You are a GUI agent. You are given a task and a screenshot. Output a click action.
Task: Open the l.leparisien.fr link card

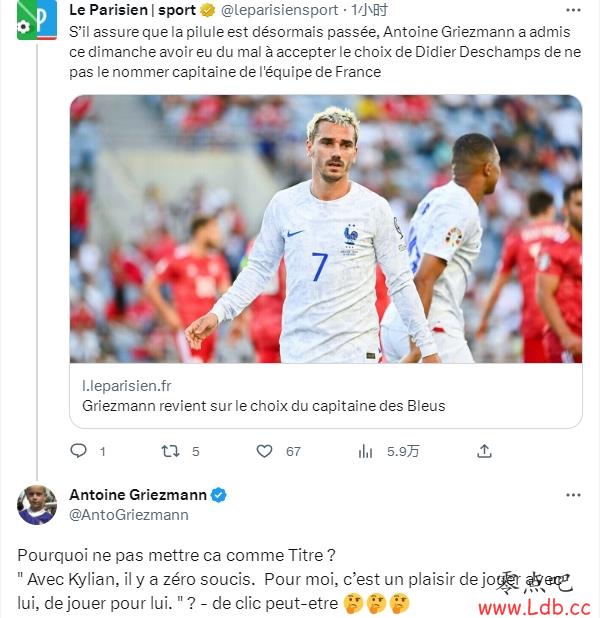point(326,395)
